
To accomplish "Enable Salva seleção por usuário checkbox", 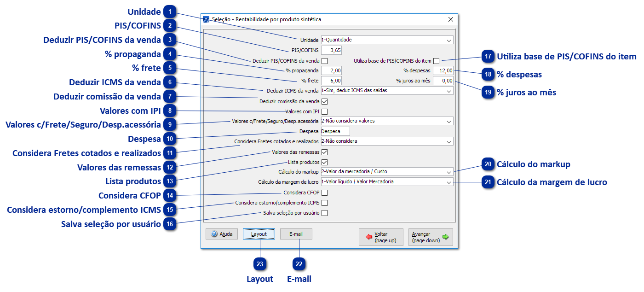I will (x=324, y=213).
